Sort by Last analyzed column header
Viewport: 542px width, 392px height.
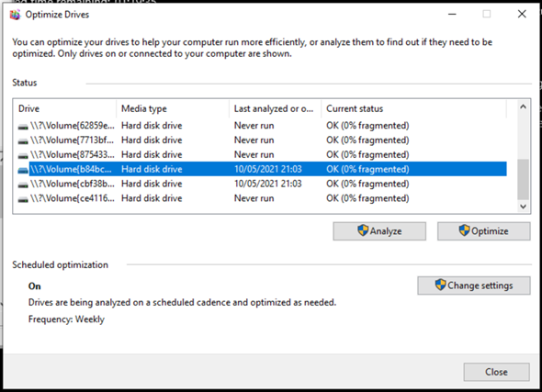[275, 109]
